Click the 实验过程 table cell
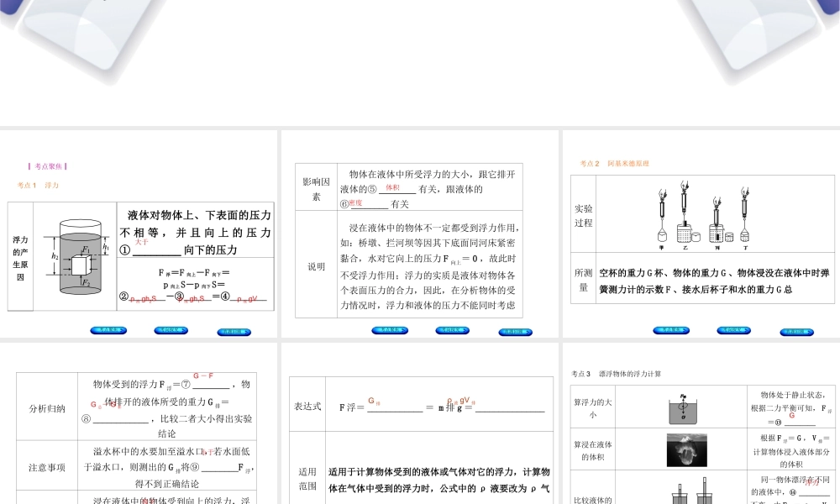This screenshot has width=840, height=504. (584, 215)
